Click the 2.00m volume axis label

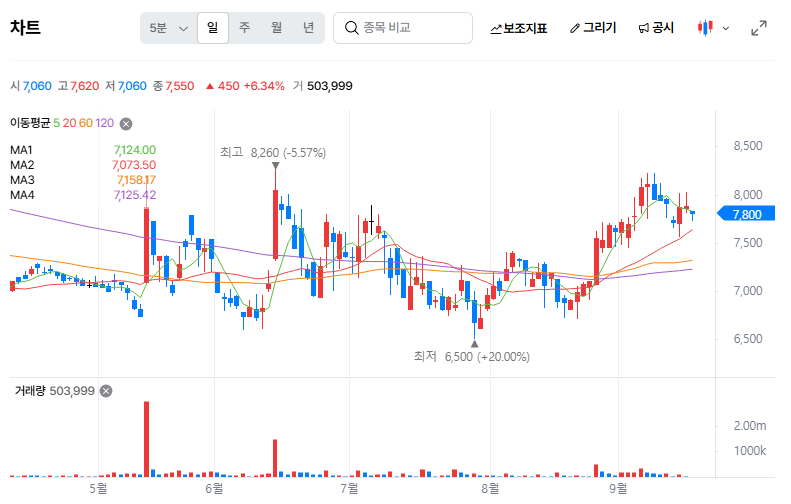coord(750,426)
